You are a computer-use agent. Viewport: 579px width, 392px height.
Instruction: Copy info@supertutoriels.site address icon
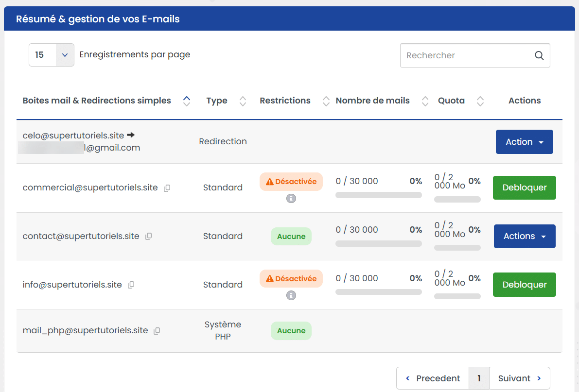pyautogui.click(x=131, y=285)
